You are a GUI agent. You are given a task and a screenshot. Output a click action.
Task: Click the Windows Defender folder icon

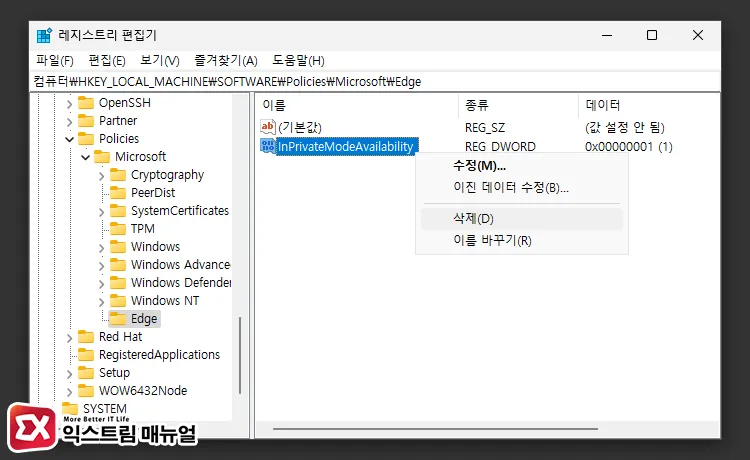[118, 283]
